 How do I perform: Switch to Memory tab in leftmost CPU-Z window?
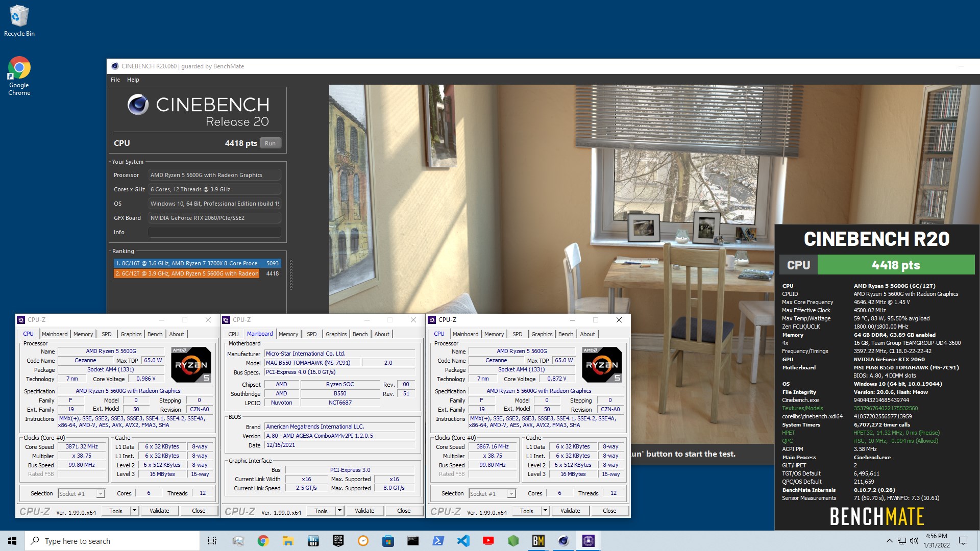coord(83,334)
